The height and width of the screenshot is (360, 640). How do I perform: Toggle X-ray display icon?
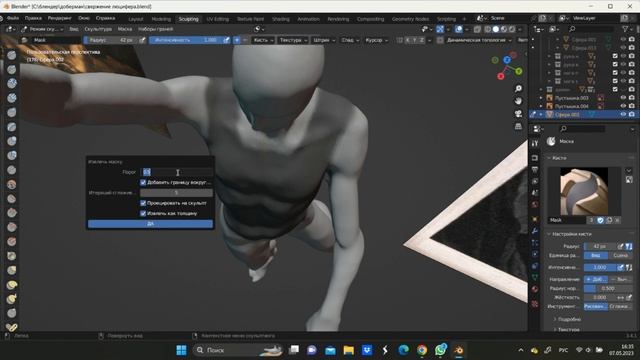[x=477, y=29]
